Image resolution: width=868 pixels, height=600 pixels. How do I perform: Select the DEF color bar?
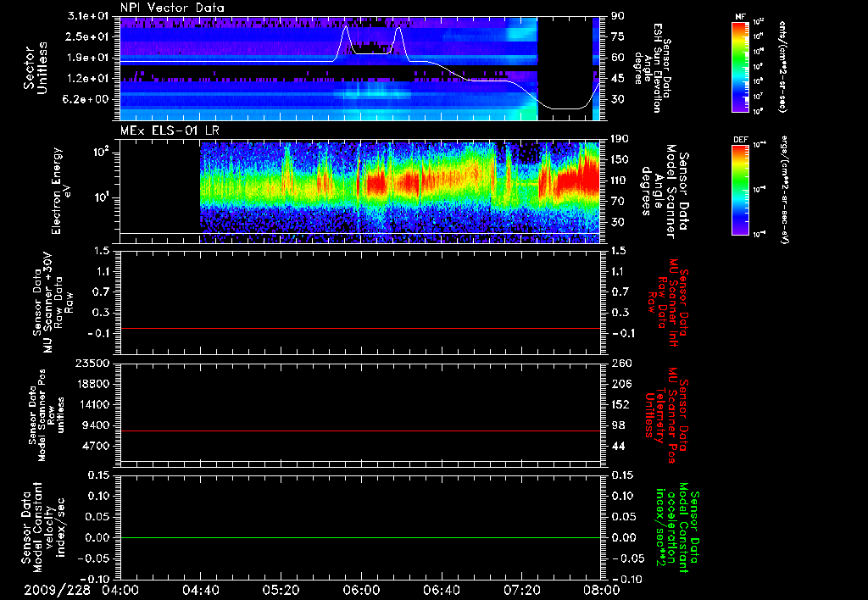click(x=741, y=190)
